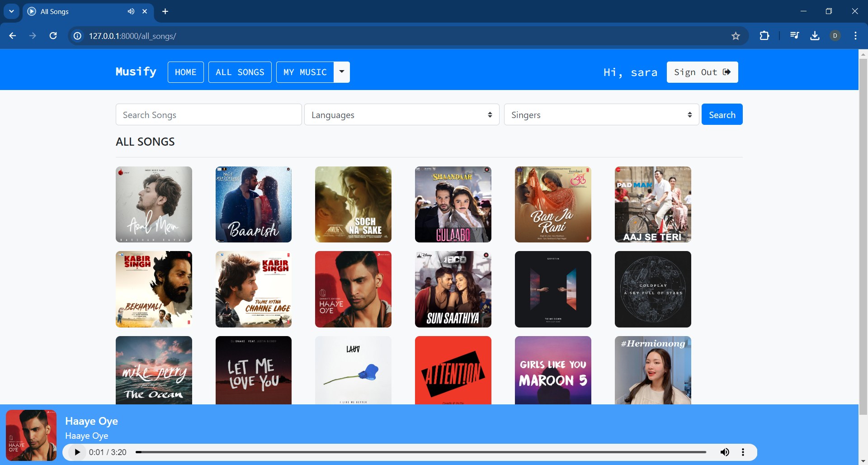Open the Sun Saathiya cover
This screenshot has height=465, width=868.
click(453, 289)
